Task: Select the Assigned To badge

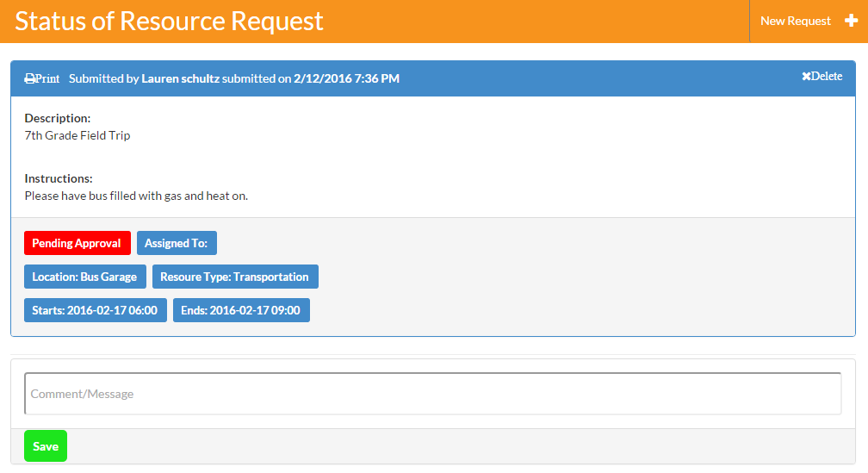Action: pos(177,243)
